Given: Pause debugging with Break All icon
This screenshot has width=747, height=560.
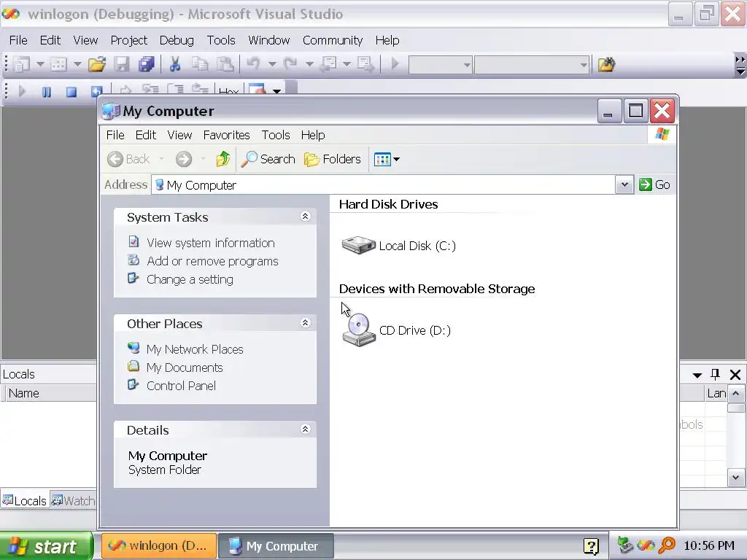Looking at the screenshot, I should pyautogui.click(x=46, y=91).
